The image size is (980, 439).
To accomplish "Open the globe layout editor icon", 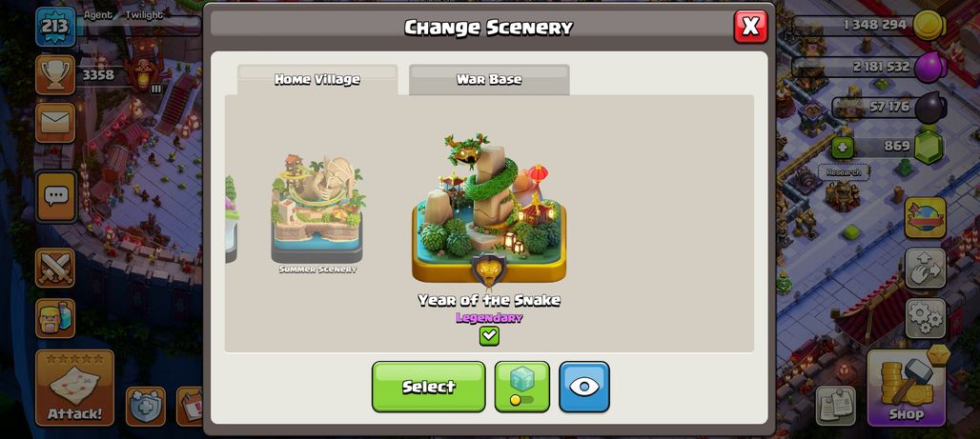I will click(926, 218).
